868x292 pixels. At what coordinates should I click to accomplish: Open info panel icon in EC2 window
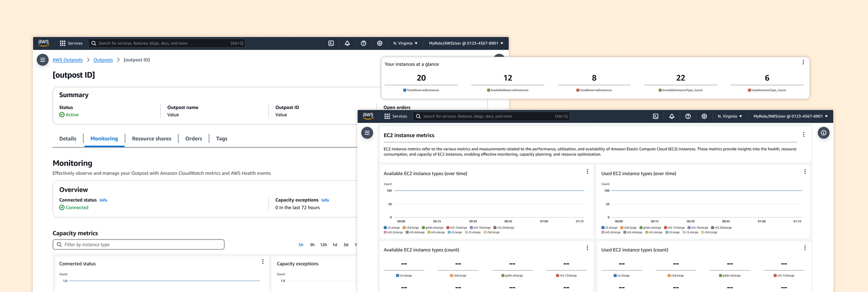pyautogui.click(x=824, y=133)
